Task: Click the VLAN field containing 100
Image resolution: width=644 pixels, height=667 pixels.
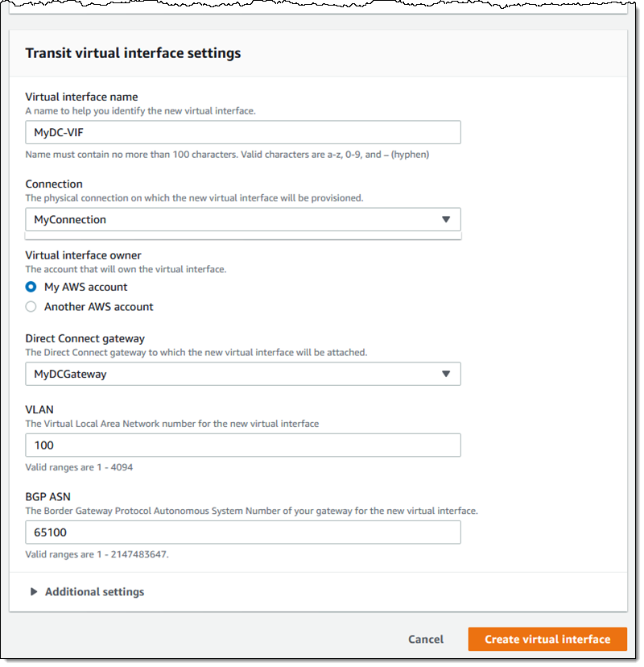Action: [x=242, y=445]
